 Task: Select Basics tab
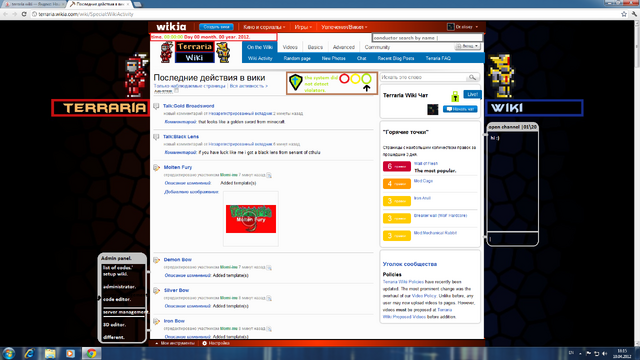coord(315,47)
